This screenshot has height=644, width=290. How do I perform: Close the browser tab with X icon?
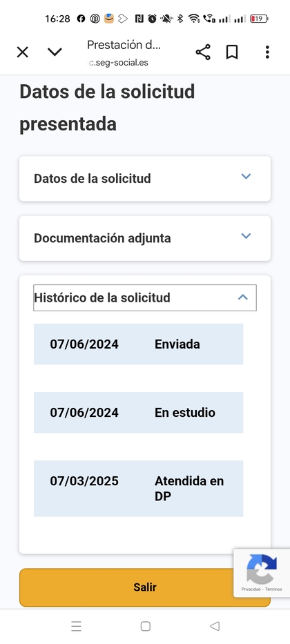23,52
